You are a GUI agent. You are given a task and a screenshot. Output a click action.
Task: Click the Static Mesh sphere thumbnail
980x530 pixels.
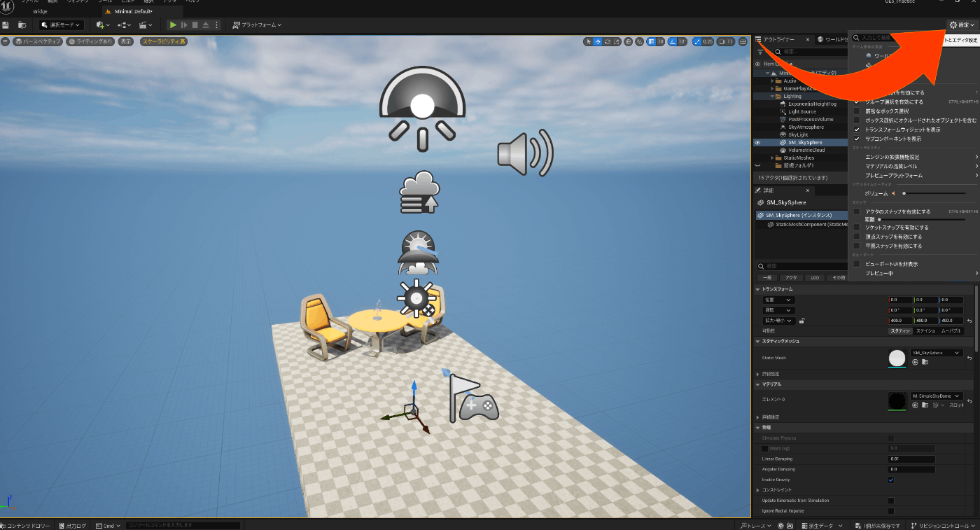coord(896,358)
